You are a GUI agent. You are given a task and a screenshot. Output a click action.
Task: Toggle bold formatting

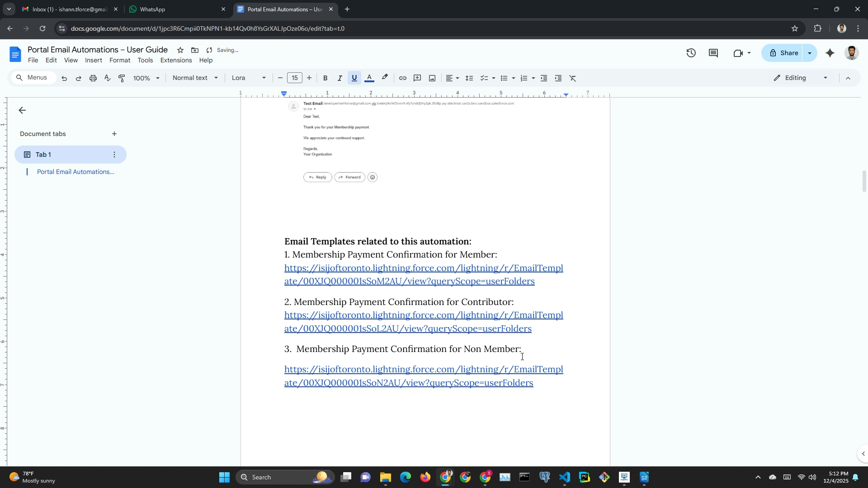point(325,78)
